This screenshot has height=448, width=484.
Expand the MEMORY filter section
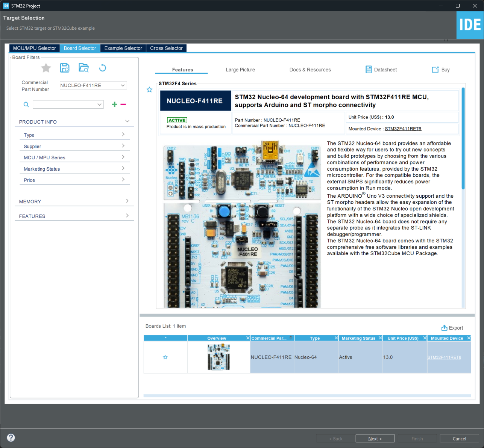pyautogui.click(x=74, y=201)
